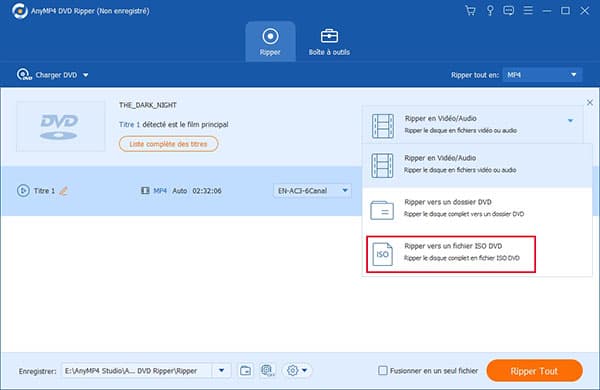The width and height of the screenshot is (600, 390).
Task: Open the hamburger menu icon
Action: tap(528, 10)
